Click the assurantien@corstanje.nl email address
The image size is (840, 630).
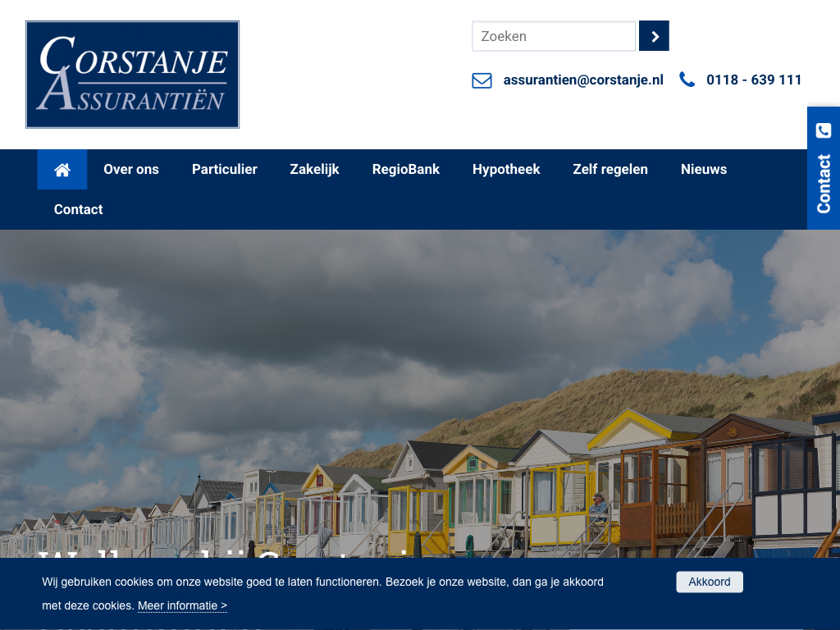pos(582,80)
